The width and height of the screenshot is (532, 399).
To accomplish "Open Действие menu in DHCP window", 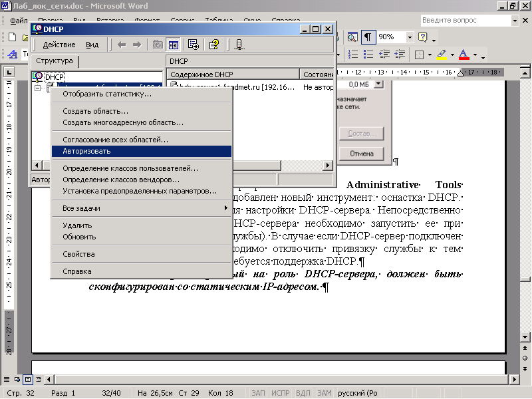I will tap(59, 45).
